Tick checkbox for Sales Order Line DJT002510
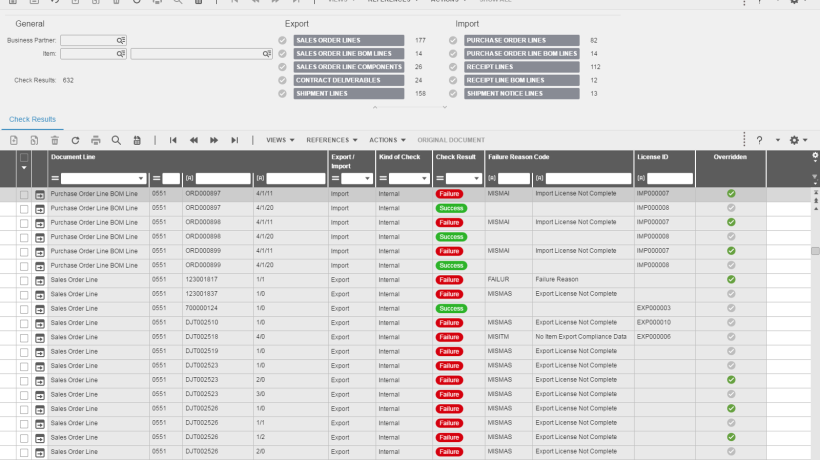Screen dimensions: 820x460 pos(24,324)
